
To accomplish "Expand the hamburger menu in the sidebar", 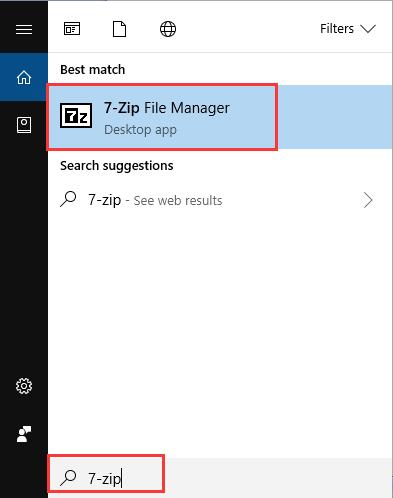I will click(x=24, y=29).
